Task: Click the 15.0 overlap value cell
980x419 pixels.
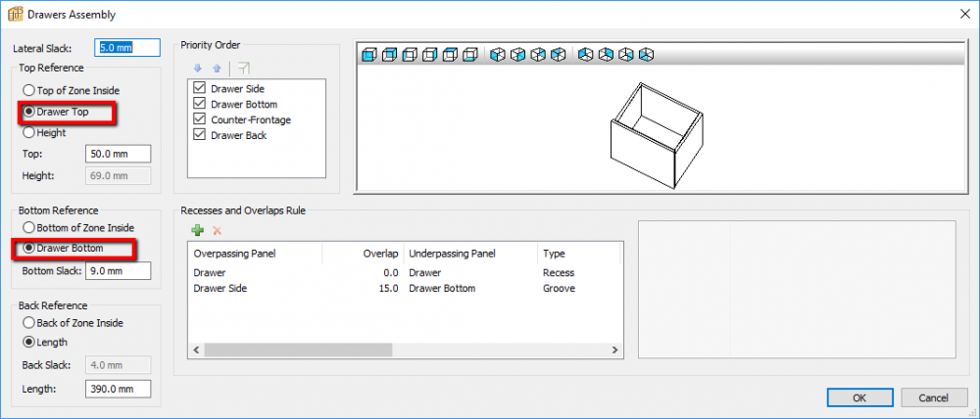Action: pos(387,289)
